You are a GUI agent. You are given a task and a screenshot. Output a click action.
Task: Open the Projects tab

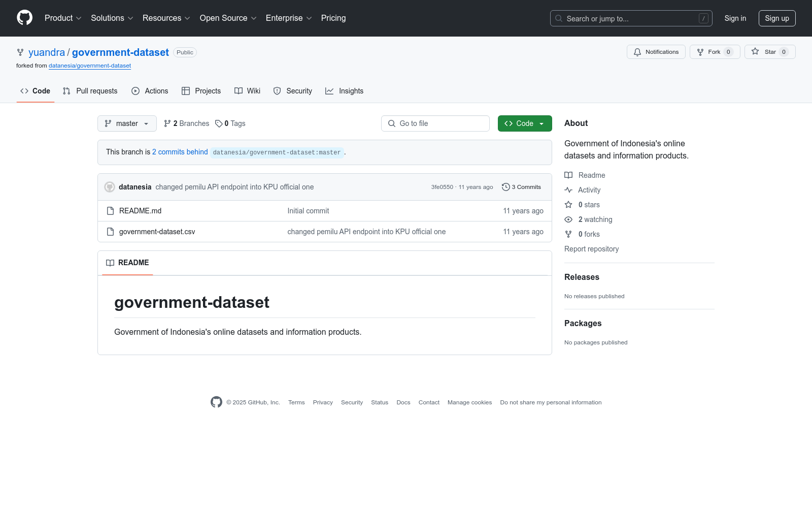click(x=201, y=91)
